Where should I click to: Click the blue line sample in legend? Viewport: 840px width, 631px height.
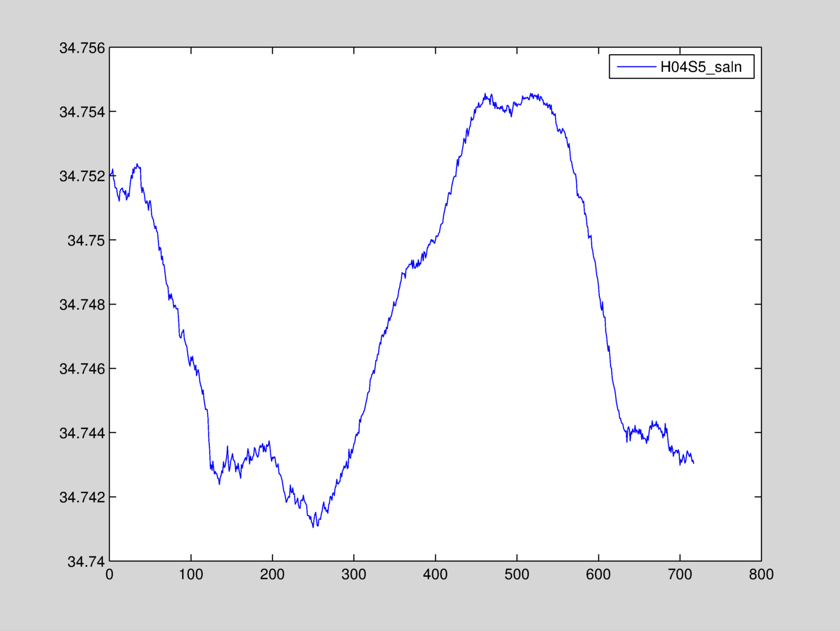[636, 67]
